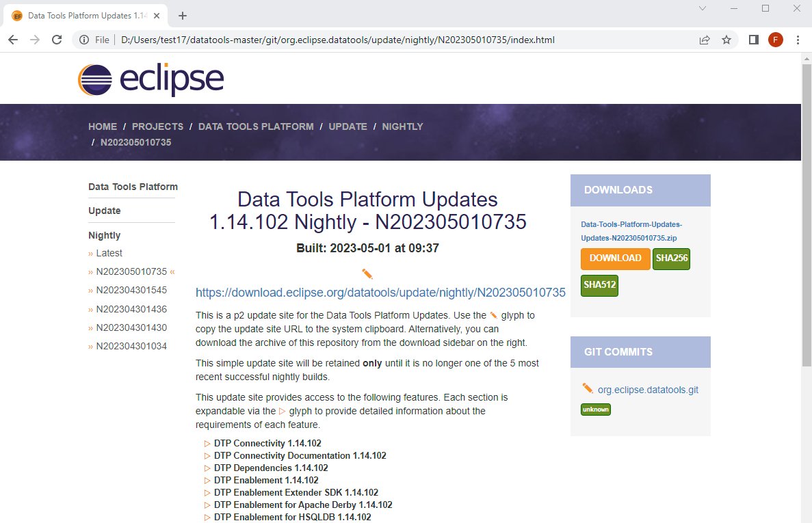The width and height of the screenshot is (812, 523).
Task: Close the Data Tools Platform Updates tab
Action: [x=157, y=16]
